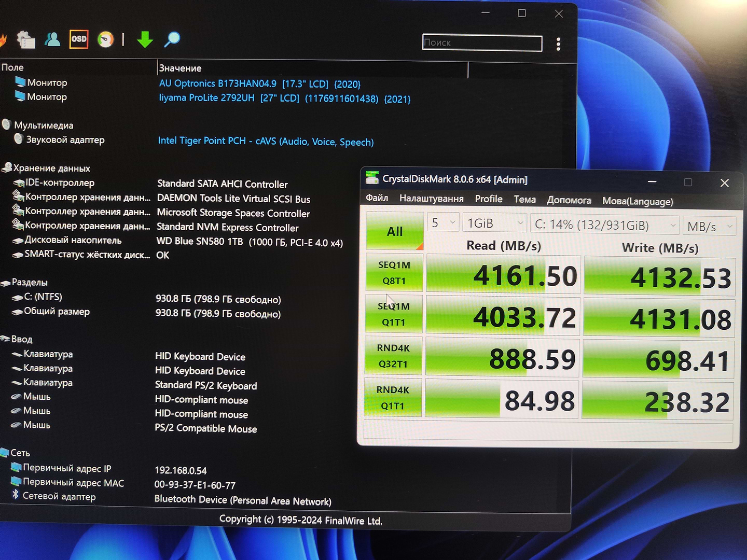This screenshot has width=747, height=560.
Task: Click the green download arrow icon
Action: click(145, 39)
